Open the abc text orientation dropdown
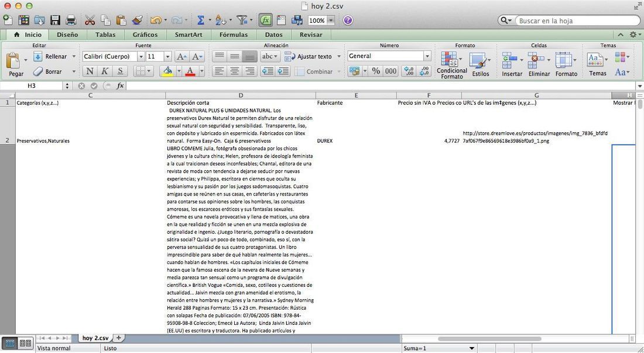Screen dimensions: 644x353 point(269,57)
